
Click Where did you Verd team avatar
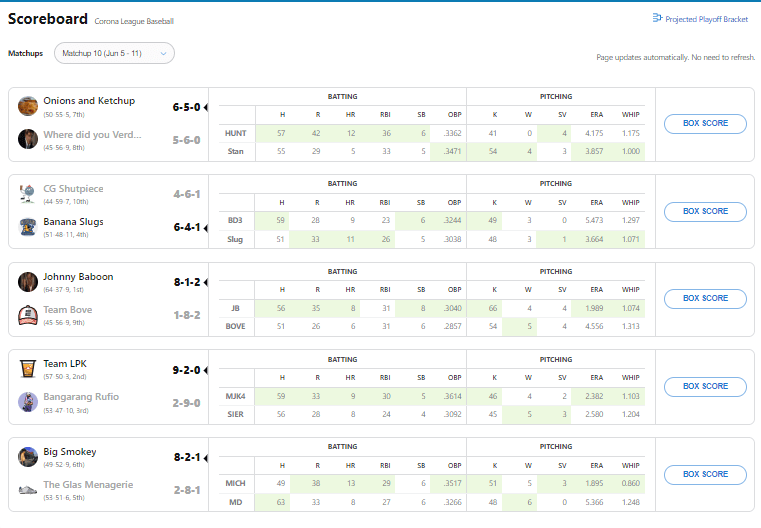[x=28, y=139]
